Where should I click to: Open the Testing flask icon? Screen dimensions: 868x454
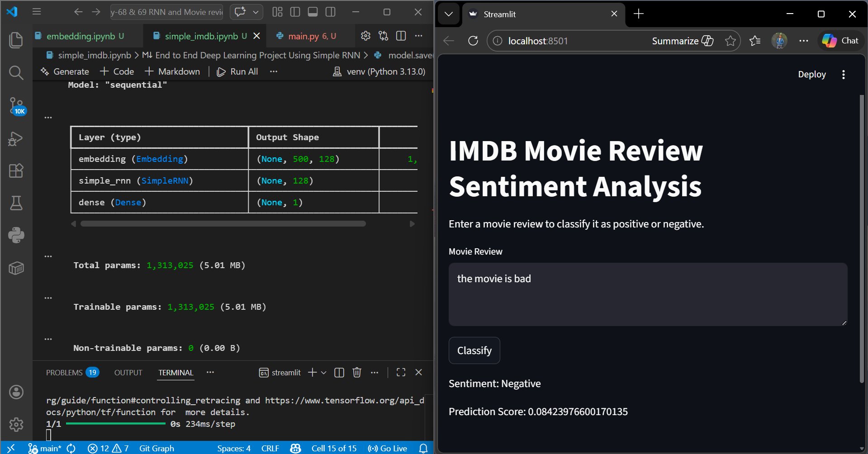(16, 203)
